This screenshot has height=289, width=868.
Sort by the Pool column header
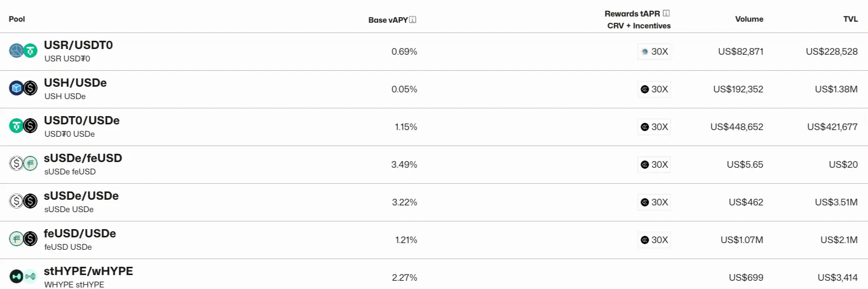coord(17,19)
